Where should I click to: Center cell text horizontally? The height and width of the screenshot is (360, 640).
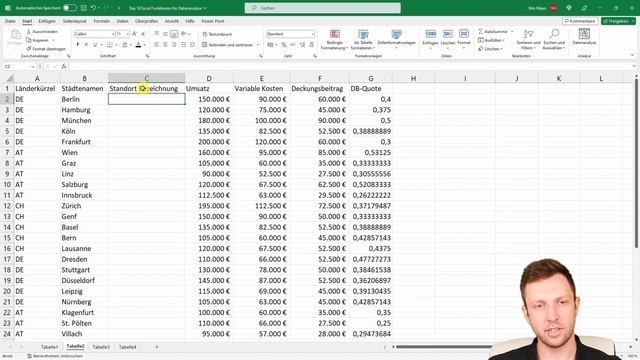click(x=165, y=44)
